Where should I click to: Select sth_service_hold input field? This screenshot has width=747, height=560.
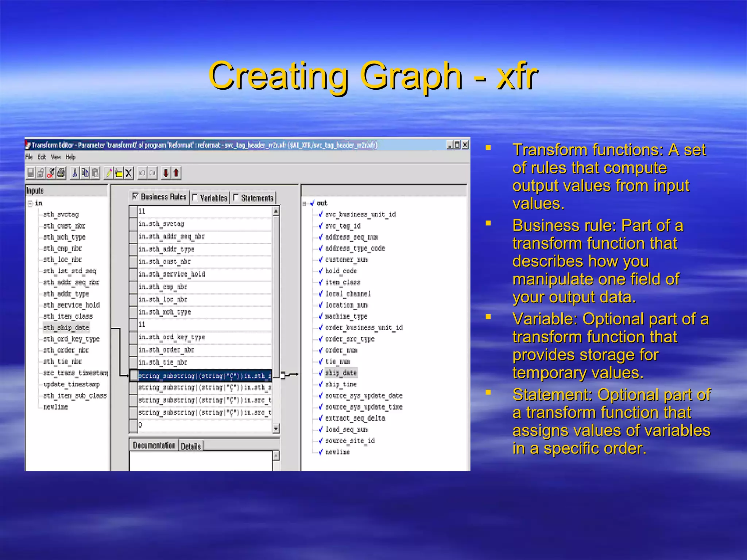(x=71, y=305)
